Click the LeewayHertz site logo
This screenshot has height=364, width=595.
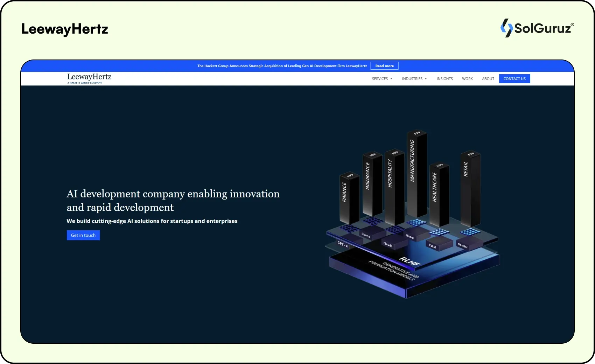point(89,78)
